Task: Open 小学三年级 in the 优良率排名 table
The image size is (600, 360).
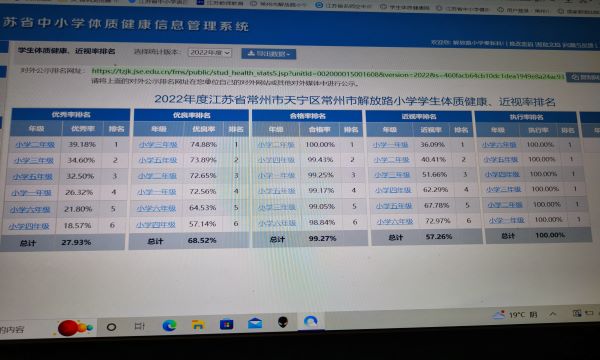Action: click(x=158, y=145)
